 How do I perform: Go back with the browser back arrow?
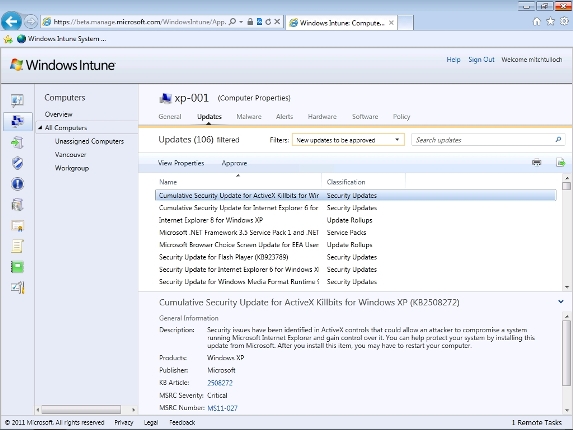pyautogui.click(x=11, y=22)
